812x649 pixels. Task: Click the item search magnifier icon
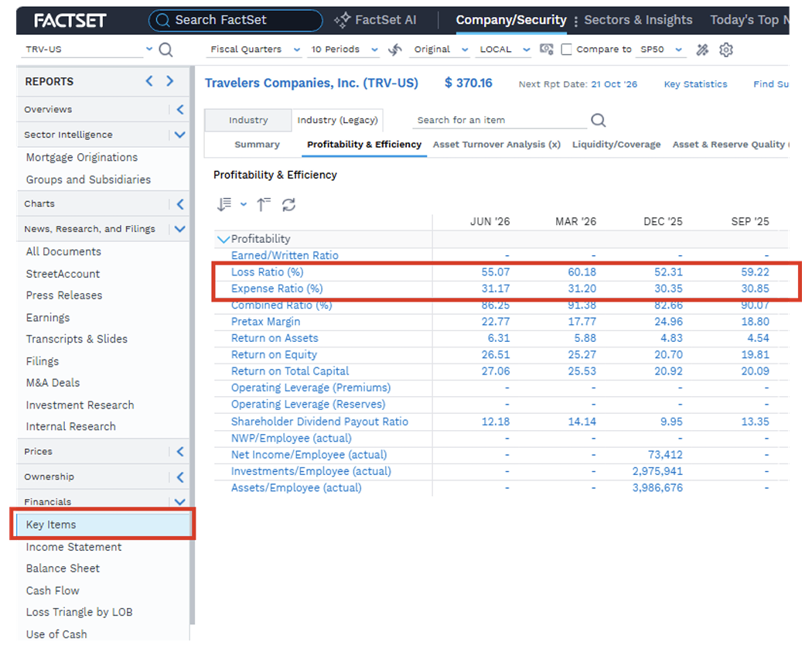tap(598, 120)
